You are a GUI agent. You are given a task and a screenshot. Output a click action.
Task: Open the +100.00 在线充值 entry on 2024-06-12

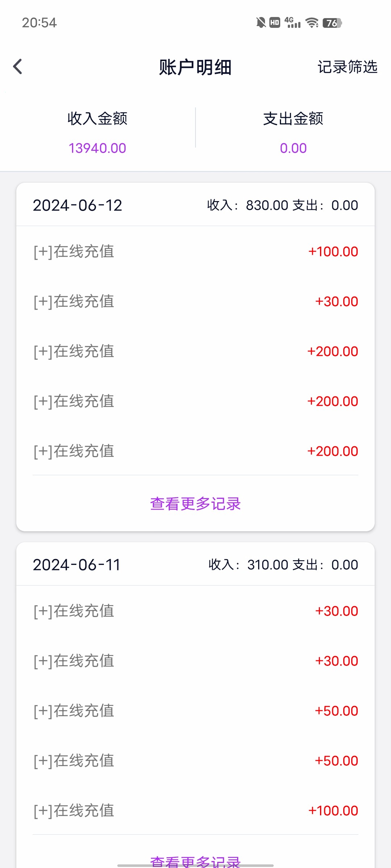point(195,252)
